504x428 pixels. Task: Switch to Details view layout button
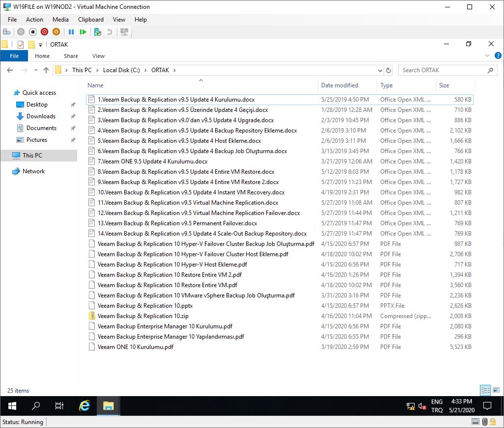485,390
